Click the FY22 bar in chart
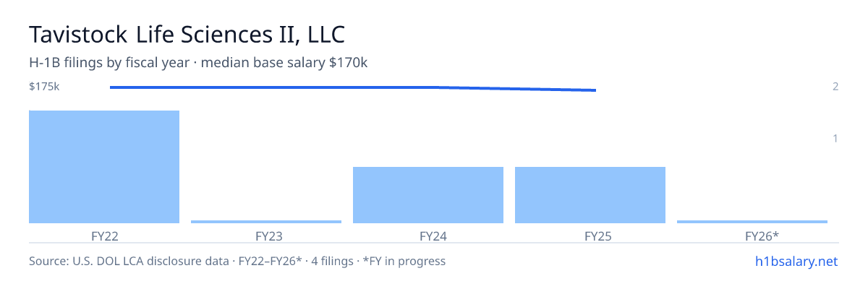The height and width of the screenshot is (289, 868). click(x=104, y=167)
